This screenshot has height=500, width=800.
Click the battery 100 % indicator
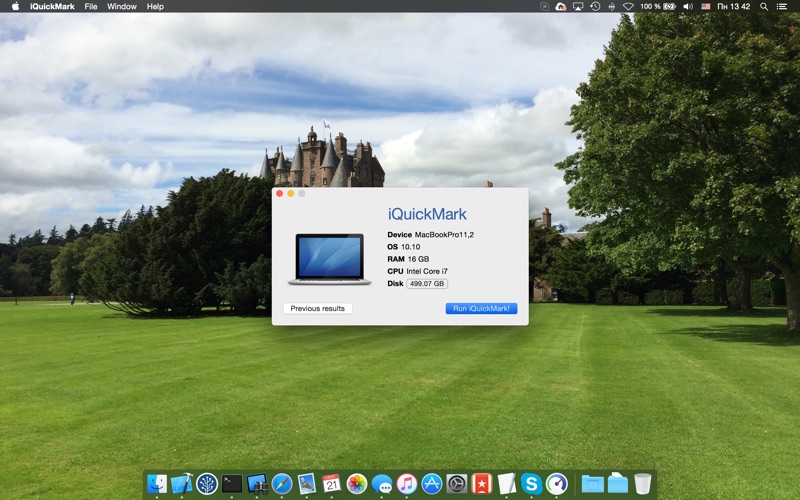tap(658, 6)
